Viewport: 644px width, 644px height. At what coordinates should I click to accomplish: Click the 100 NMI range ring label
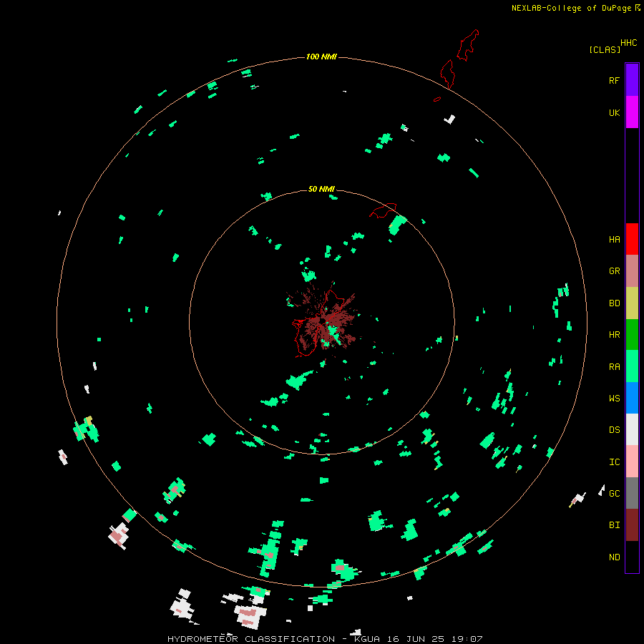(x=321, y=57)
